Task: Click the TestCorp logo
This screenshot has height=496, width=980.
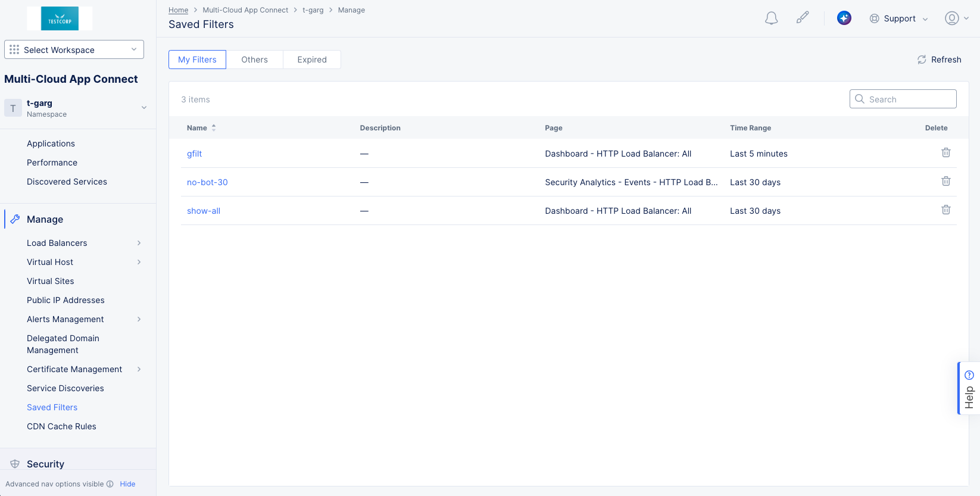Action: (x=60, y=18)
